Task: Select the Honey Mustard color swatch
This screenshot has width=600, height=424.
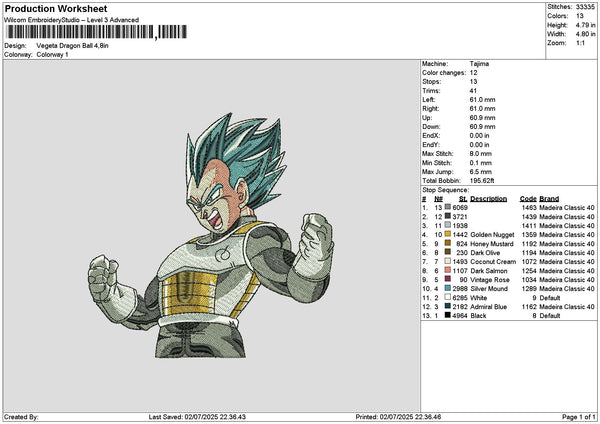Action: point(448,243)
